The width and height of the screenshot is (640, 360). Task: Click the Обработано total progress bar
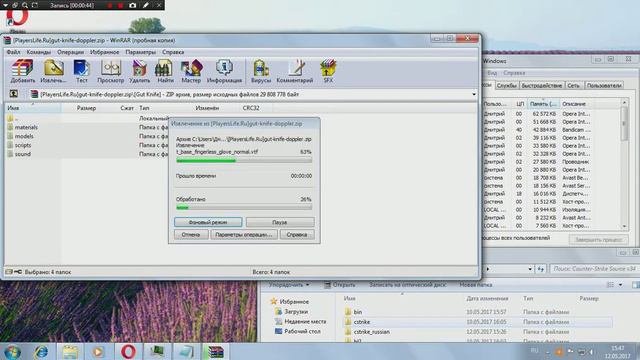pos(244,207)
